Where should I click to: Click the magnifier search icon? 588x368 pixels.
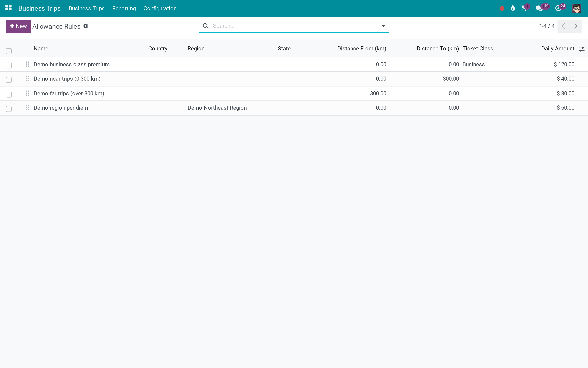206,26
